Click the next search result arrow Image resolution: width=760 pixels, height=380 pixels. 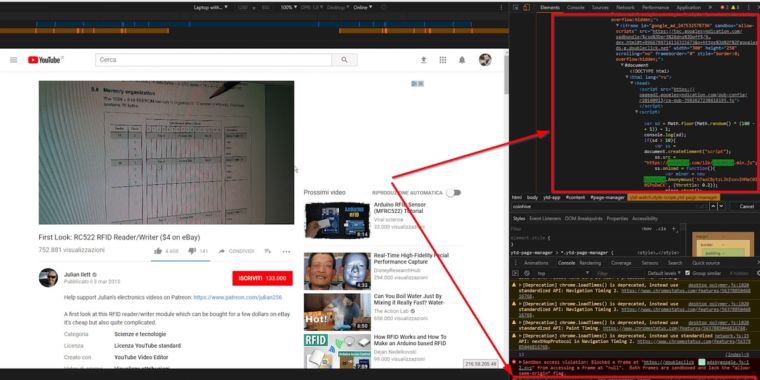point(722,206)
